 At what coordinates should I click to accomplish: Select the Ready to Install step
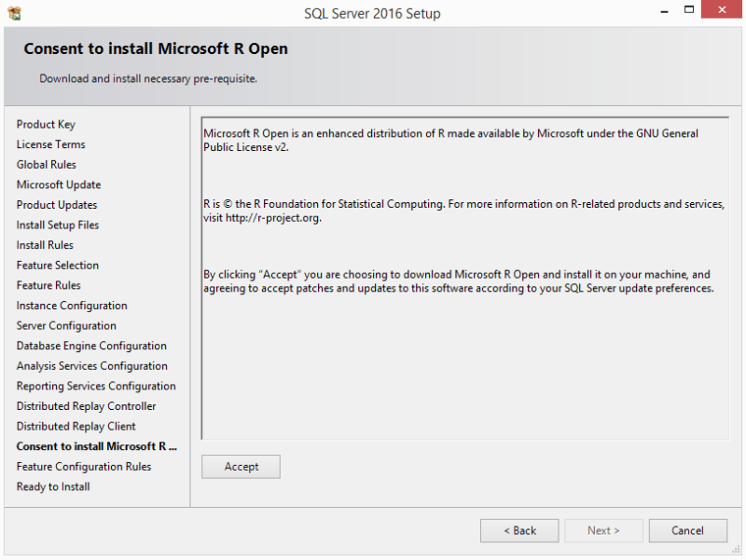point(53,486)
